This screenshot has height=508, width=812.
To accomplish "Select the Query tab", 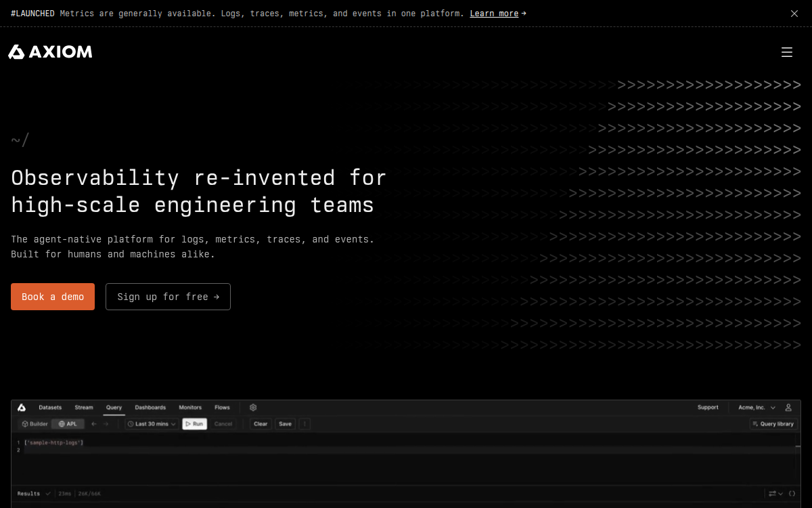I will (114, 408).
